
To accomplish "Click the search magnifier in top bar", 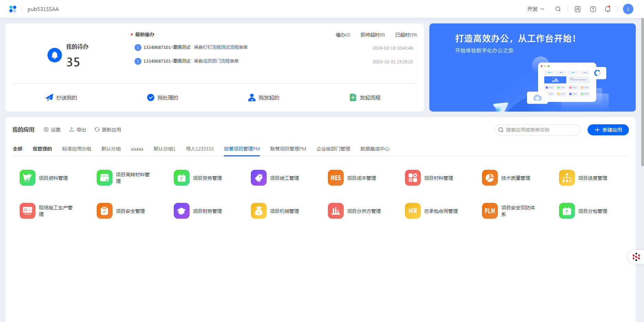I will click(558, 9).
